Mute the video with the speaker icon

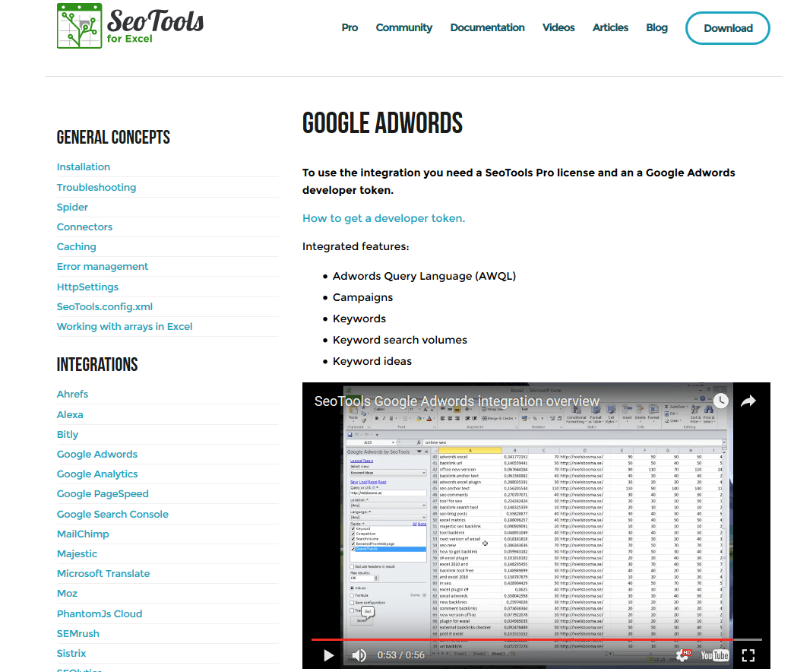tap(359, 655)
